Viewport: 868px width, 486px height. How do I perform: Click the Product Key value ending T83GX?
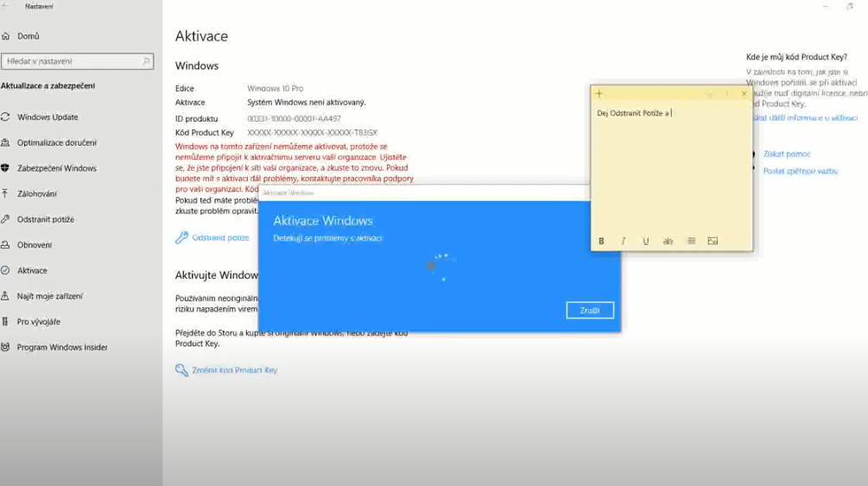[312, 132]
